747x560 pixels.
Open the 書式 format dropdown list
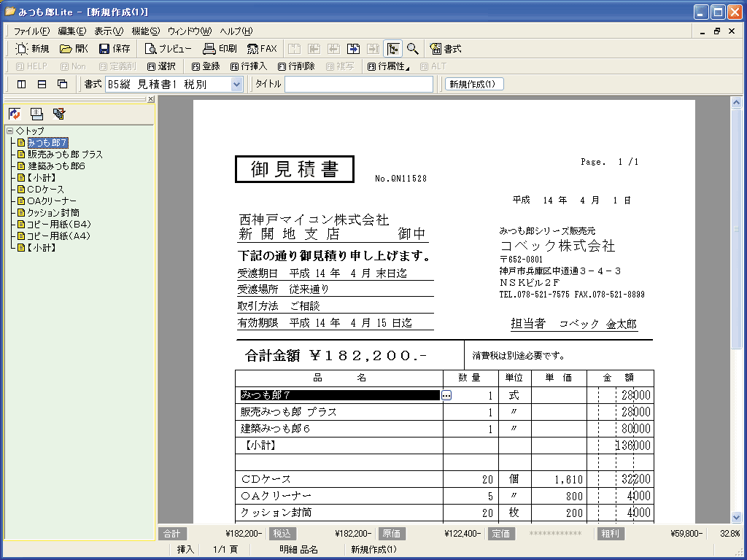pyautogui.click(x=236, y=85)
